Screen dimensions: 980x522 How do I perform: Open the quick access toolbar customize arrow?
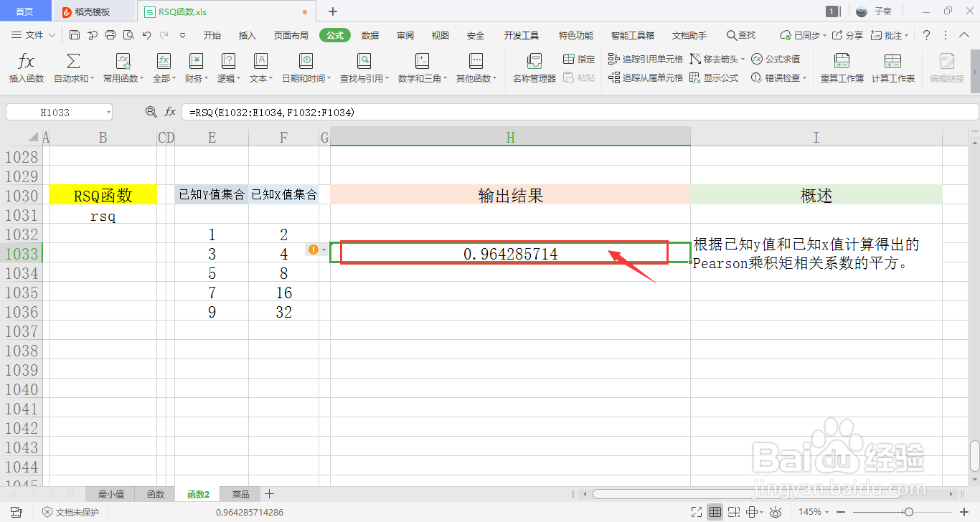(182, 35)
